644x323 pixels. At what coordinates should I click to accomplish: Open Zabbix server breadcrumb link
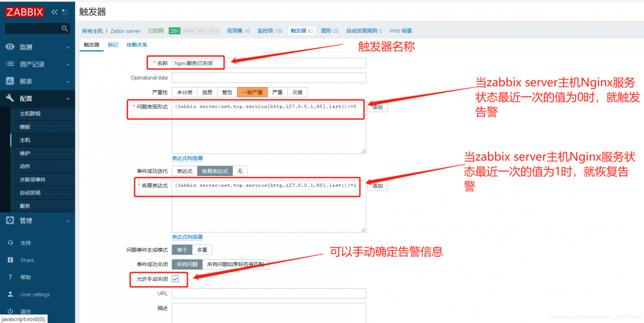(125, 31)
